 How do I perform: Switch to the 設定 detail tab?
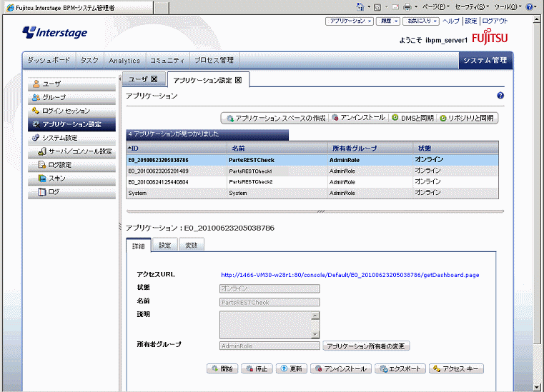point(165,246)
